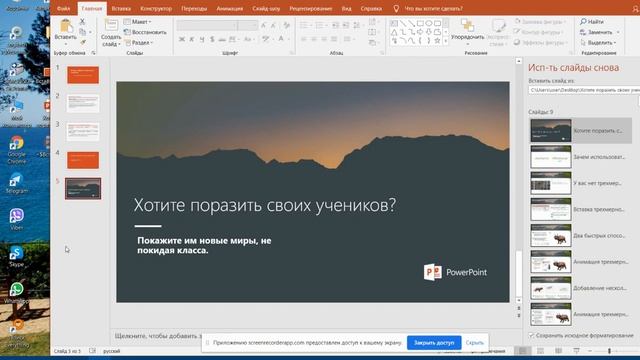Click the Format Painter brush icon
This screenshot has height=360, width=640.
pyautogui.click(x=83, y=42)
